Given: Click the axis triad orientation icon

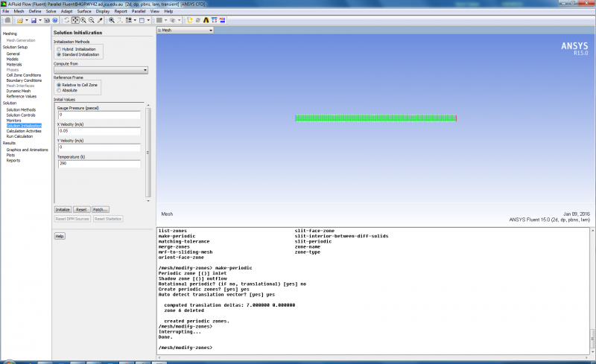Looking at the screenshot, I should pos(120,20).
